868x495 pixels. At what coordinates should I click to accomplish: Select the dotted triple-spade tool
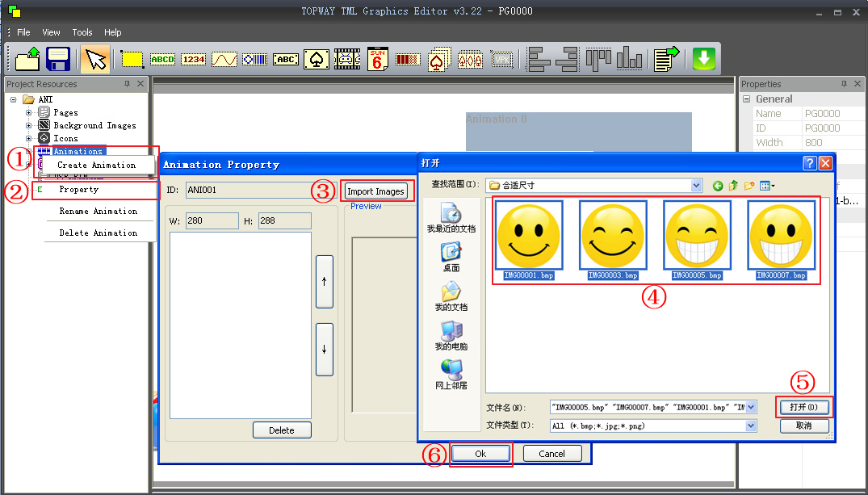(471, 59)
